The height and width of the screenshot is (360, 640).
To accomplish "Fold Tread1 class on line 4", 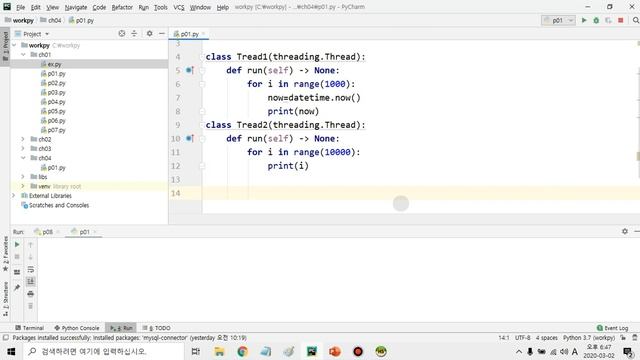I will 202,57.
